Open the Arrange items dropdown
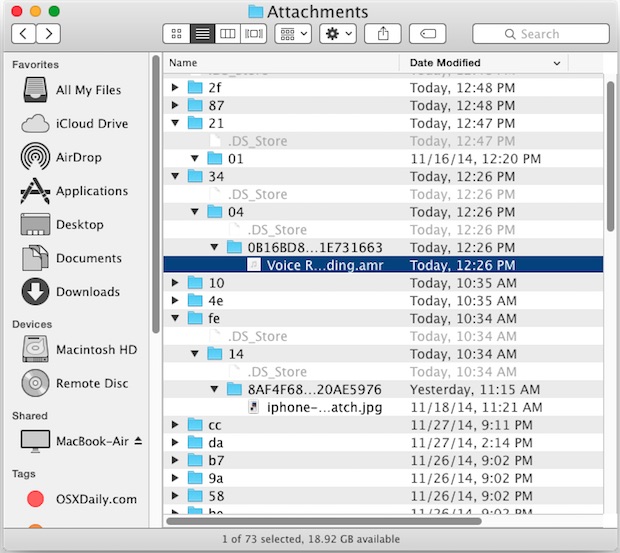Screen dimensions: 620x553 pos(293,34)
